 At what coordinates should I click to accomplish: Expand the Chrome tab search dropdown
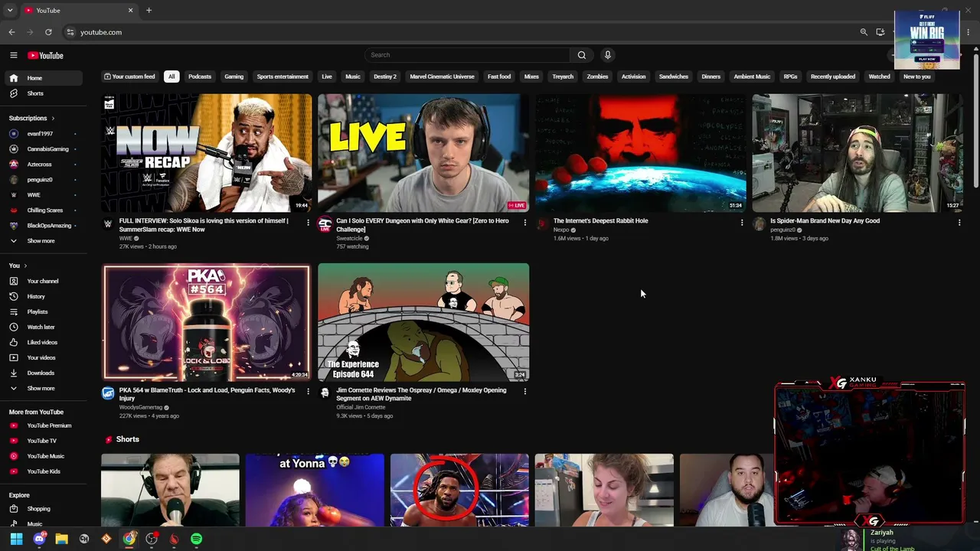click(x=9, y=11)
